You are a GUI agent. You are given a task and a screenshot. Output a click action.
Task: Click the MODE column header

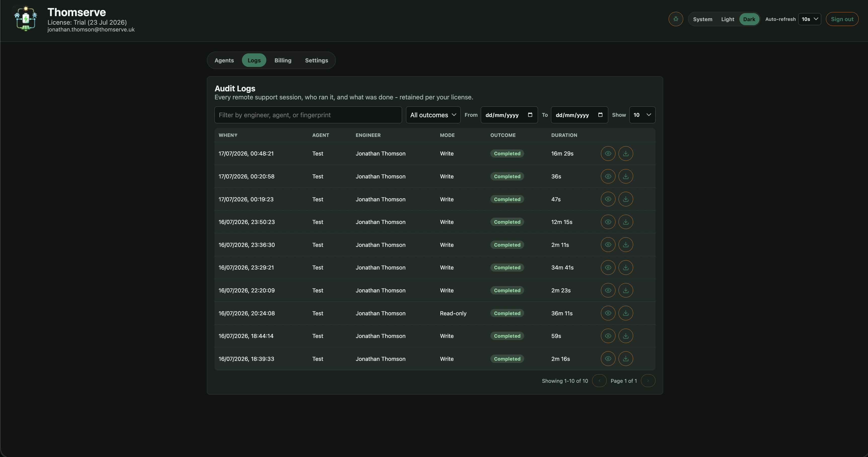click(x=447, y=135)
